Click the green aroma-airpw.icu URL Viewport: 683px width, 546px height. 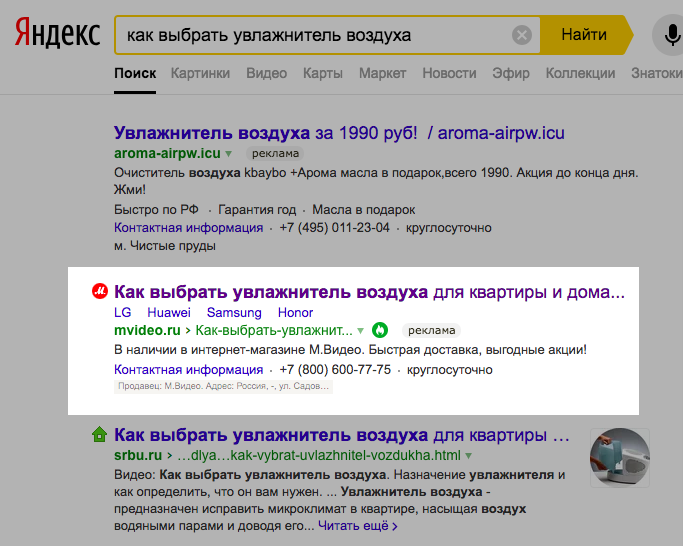click(x=167, y=153)
